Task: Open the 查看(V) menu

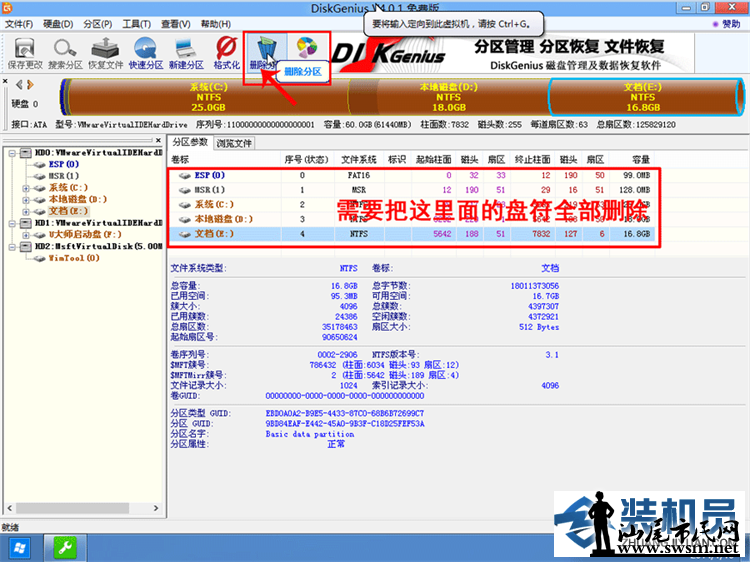Action: pos(176,24)
